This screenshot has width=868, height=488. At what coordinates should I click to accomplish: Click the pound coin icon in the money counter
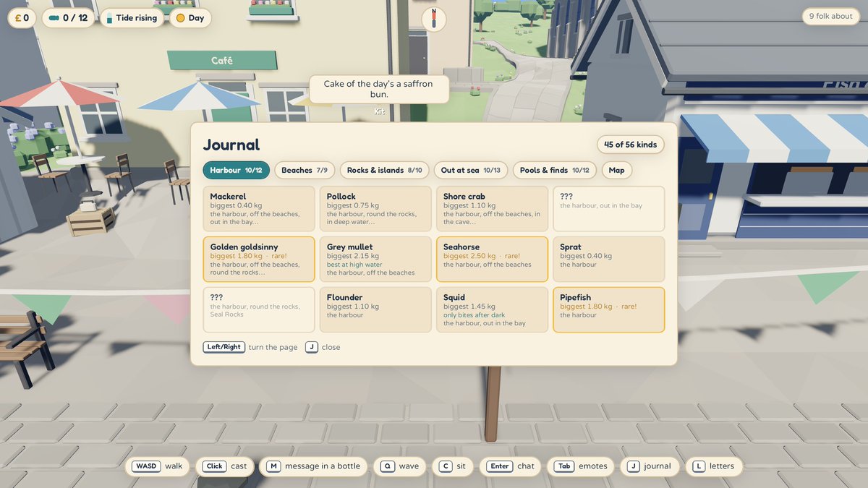[17, 18]
